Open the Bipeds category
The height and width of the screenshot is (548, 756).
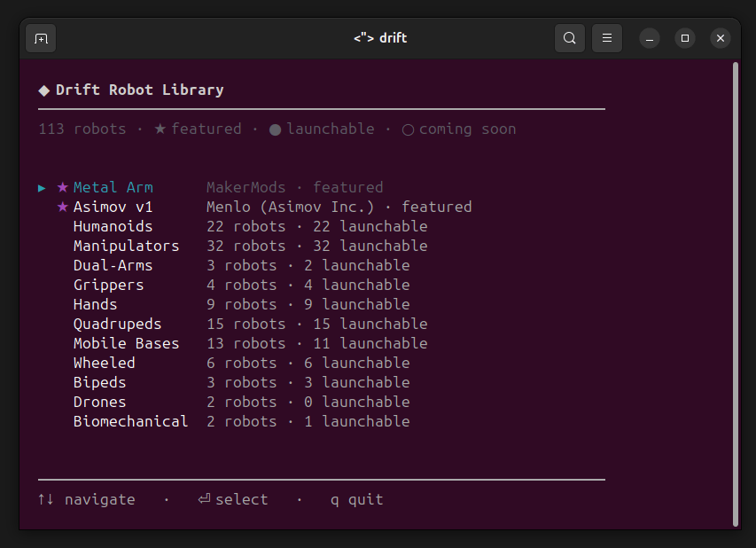tap(99, 382)
